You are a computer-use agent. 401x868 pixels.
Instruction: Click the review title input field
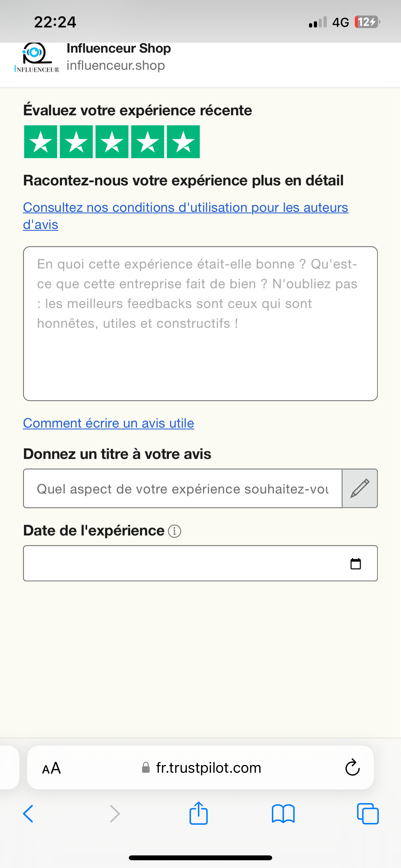click(x=182, y=488)
